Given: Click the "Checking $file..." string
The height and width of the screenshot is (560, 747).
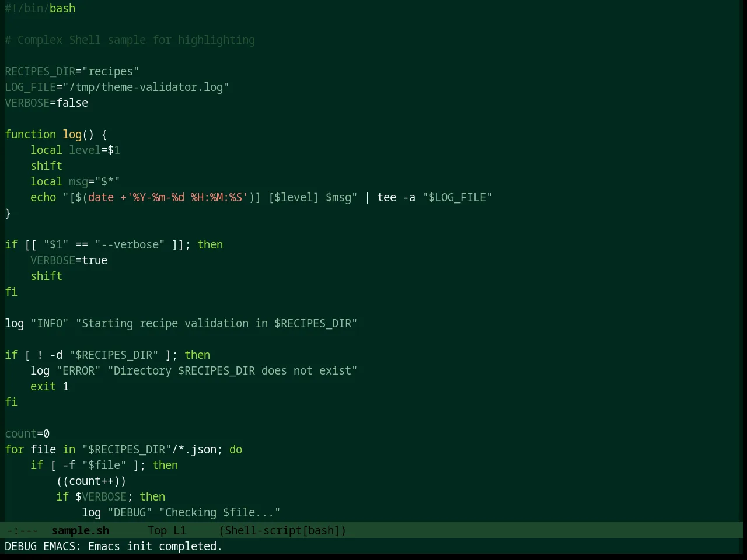Looking at the screenshot, I should [220, 512].
